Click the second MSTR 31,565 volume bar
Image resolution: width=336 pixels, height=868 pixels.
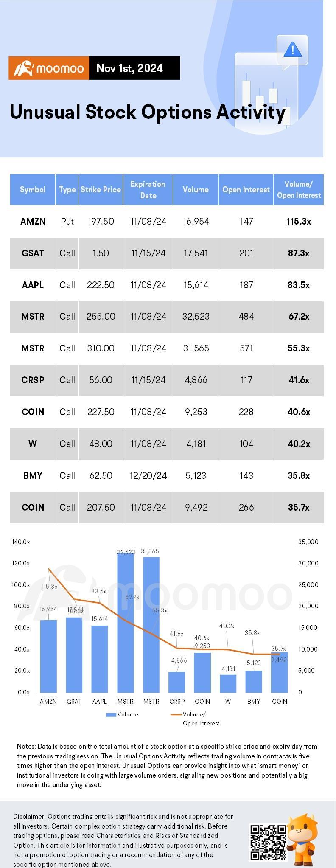151,624
